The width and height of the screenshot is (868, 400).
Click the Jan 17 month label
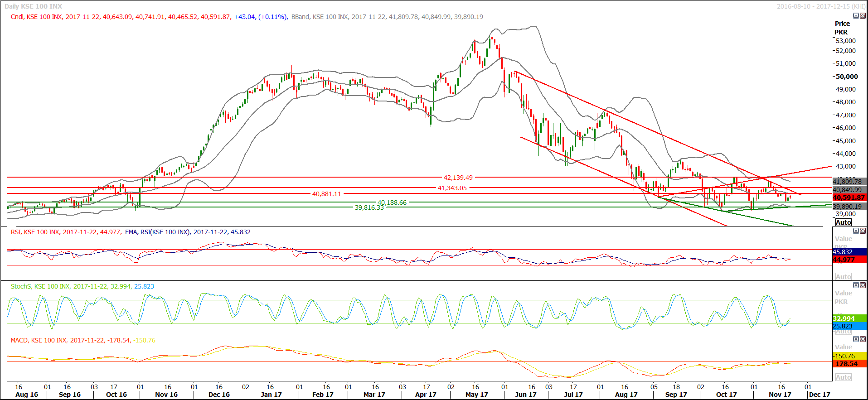coord(271,395)
